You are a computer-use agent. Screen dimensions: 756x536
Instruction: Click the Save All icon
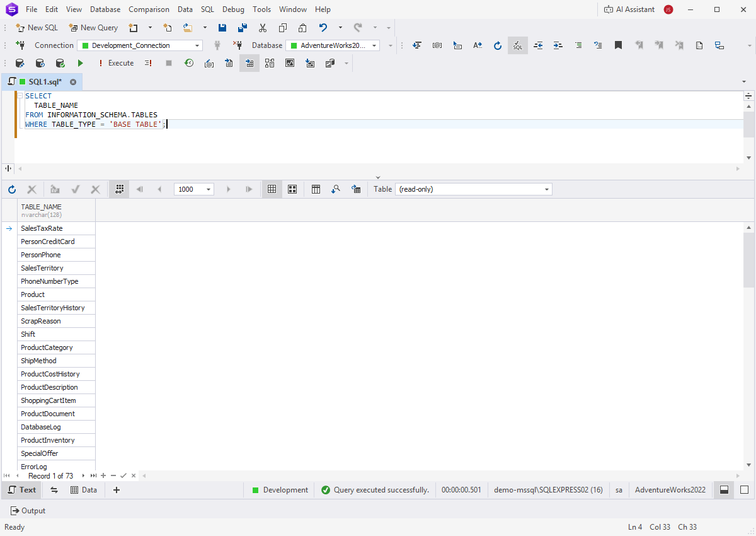pyautogui.click(x=243, y=28)
